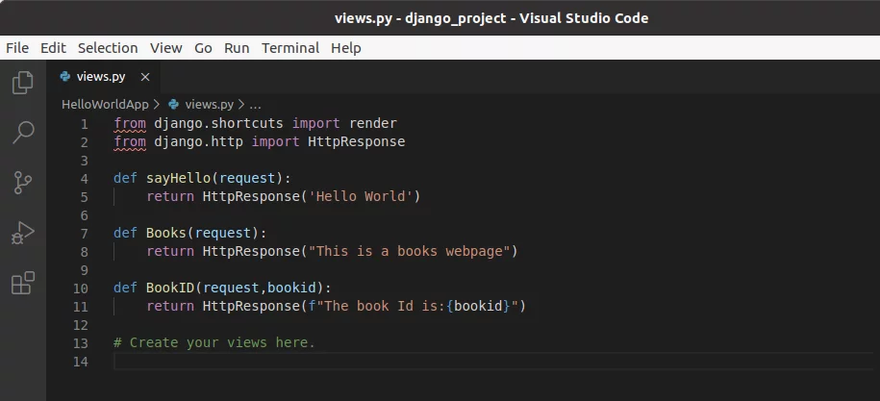This screenshot has height=401, width=880.
Task: Open the Search view icon
Action: (x=22, y=132)
